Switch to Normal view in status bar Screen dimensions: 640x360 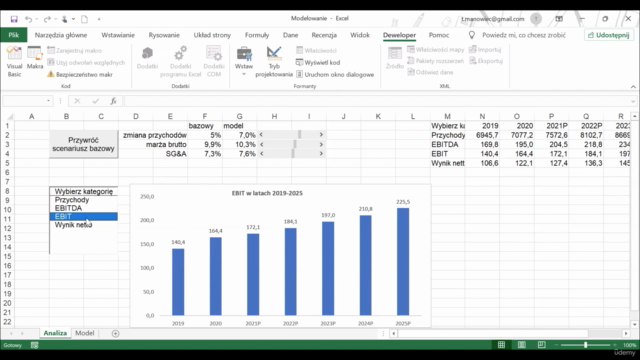(x=501, y=345)
